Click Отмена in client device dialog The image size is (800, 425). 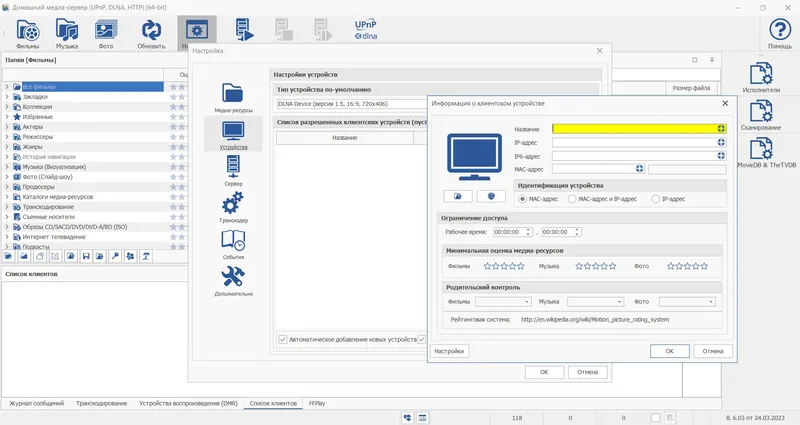pyautogui.click(x=707, y=351)
